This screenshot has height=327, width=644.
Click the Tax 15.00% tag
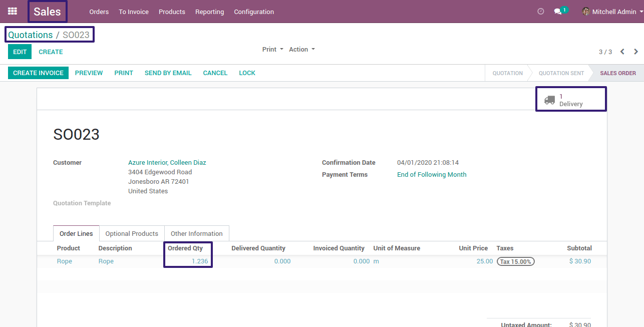coord(516,261)
